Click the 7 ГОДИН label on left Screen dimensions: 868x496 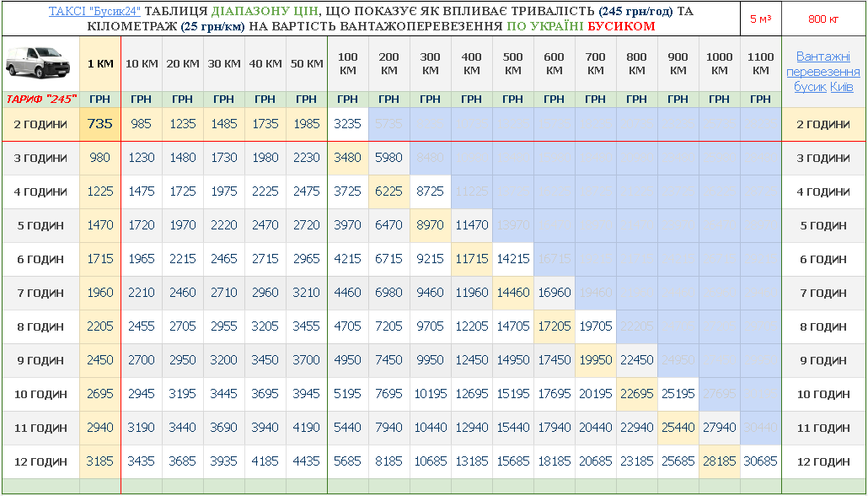point(41,293)
